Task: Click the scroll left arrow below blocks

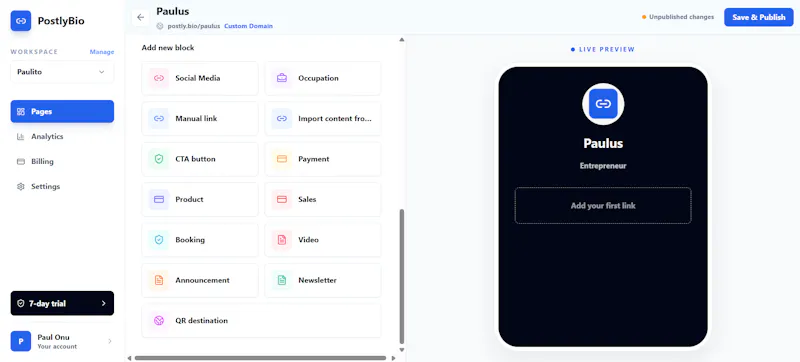Action: point(130,358)
